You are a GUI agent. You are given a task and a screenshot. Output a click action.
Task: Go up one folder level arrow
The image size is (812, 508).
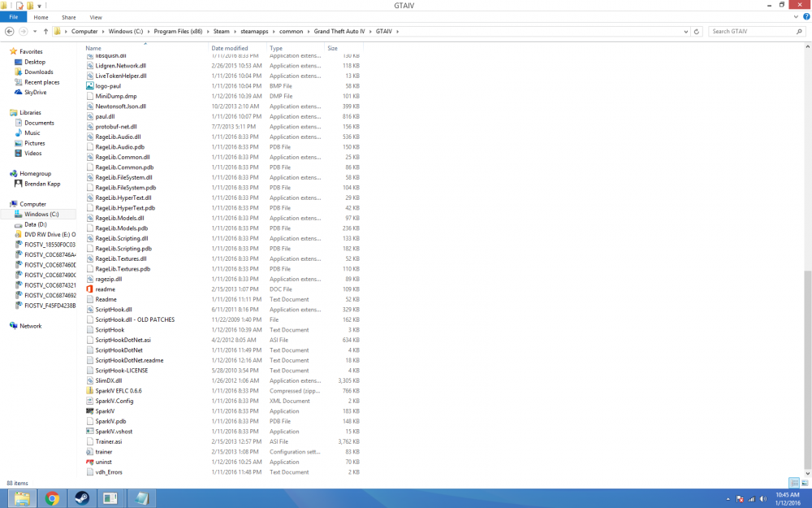point(45,32)
